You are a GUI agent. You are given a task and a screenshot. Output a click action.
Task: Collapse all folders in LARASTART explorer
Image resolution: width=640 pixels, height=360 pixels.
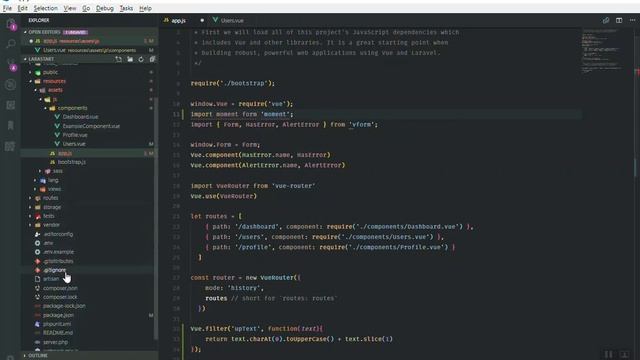[x=152, y=59]
